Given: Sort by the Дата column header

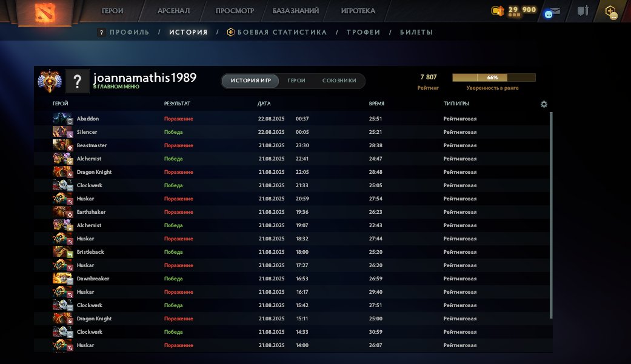Looking at the screenshot, I should [x=264, y=104].
